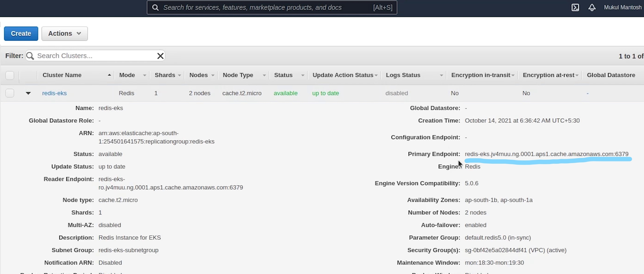
Task: Open the CloudShell terminal icon
Action: [575, 7]
